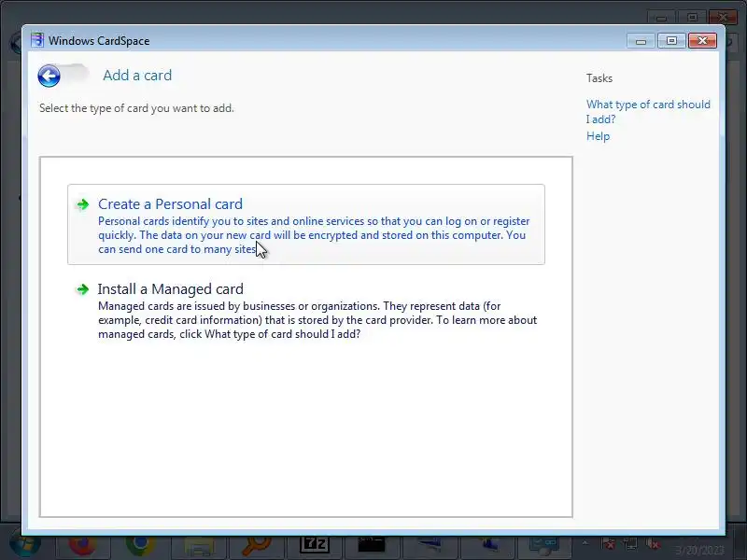Click the Windows CardSpace title bar icon
This screenshot has width=747, height=560.
[37, 40]
